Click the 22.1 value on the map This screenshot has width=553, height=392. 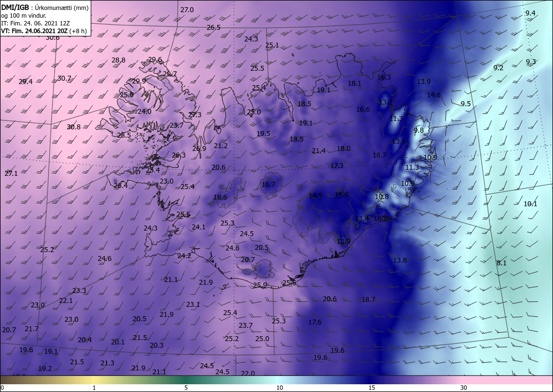pos(66,300)
